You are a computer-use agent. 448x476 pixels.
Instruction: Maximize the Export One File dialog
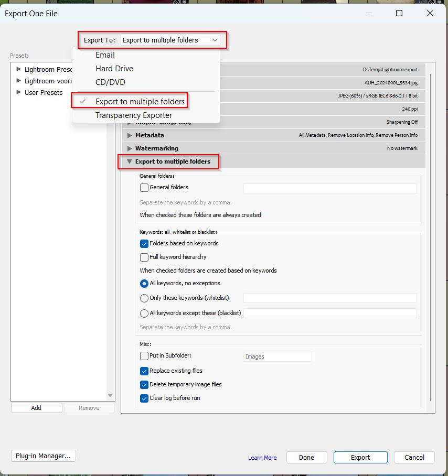point(399,13)
